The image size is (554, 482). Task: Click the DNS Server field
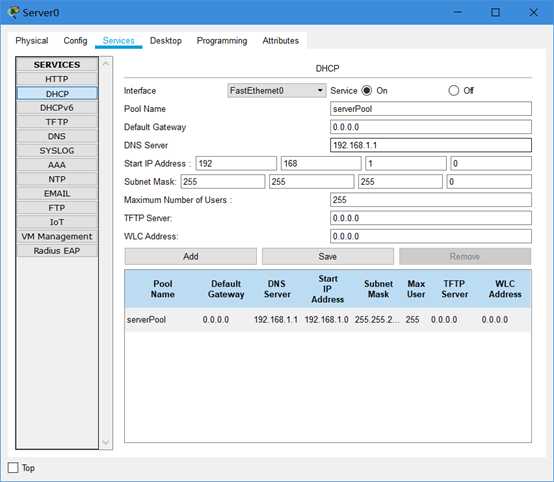click(x=431, y=145)
